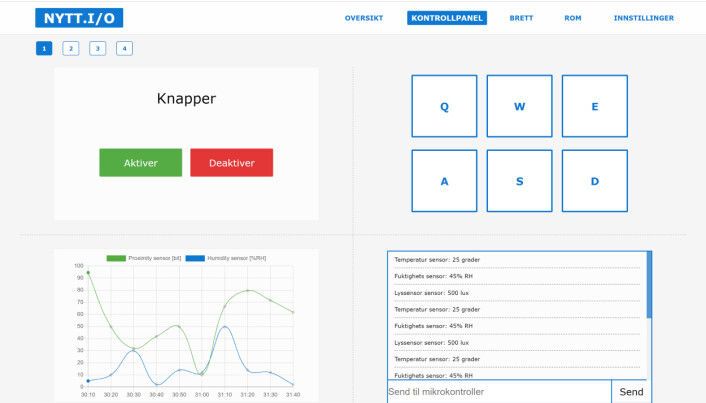Click the Knapper heading
Viewport: 706px width, 403px height.
pos(186,99)
